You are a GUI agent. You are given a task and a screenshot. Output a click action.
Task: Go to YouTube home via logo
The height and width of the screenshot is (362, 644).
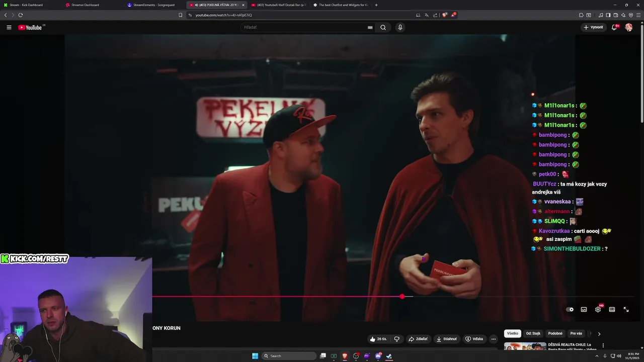point(30,27)
